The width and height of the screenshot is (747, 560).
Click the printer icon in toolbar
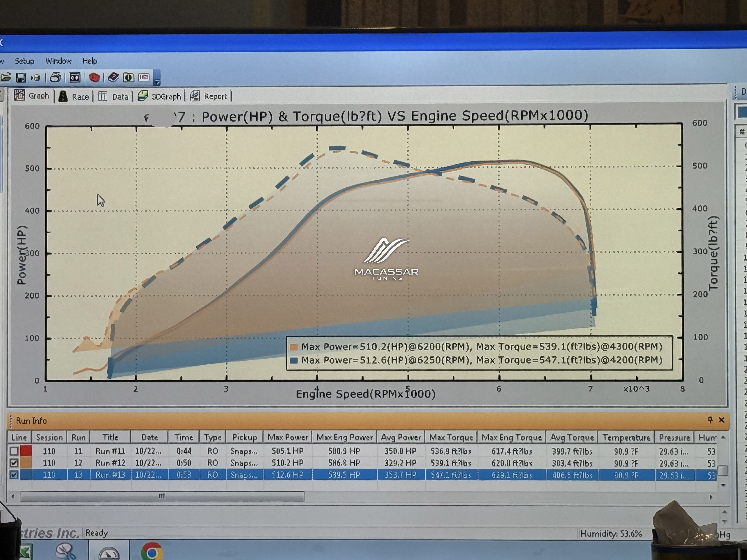[x=55, y=78]
